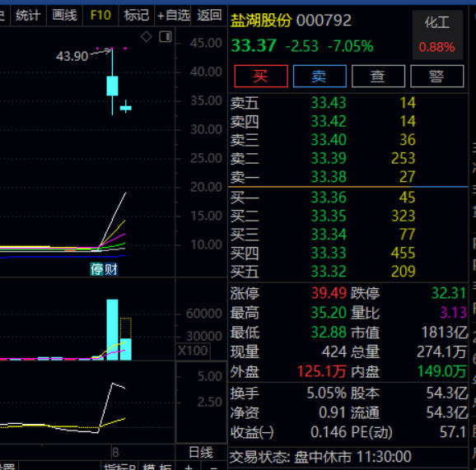Add stock via +自选 button
The height and width of the screenshot is (470, 476).
tap(173, 15)
